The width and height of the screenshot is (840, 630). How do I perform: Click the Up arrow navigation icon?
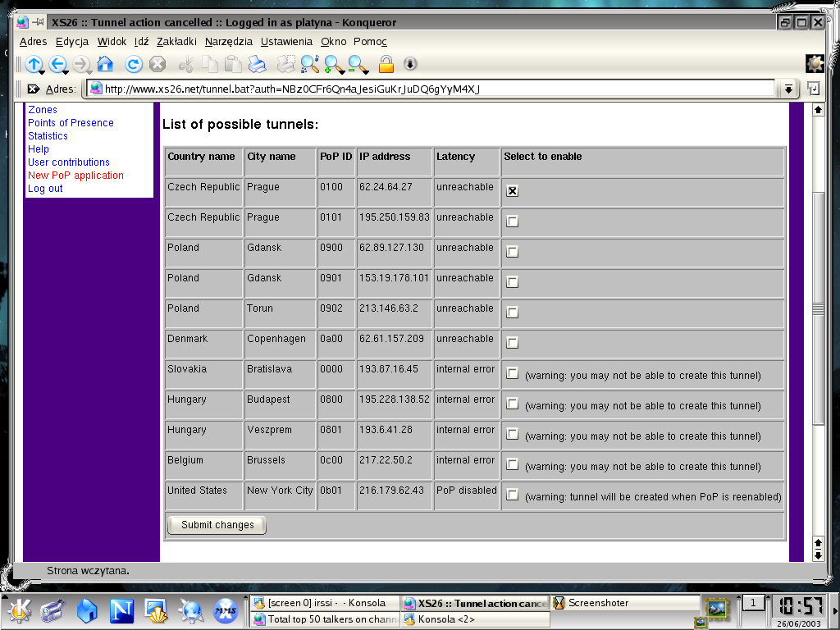(x=33, y=64)
